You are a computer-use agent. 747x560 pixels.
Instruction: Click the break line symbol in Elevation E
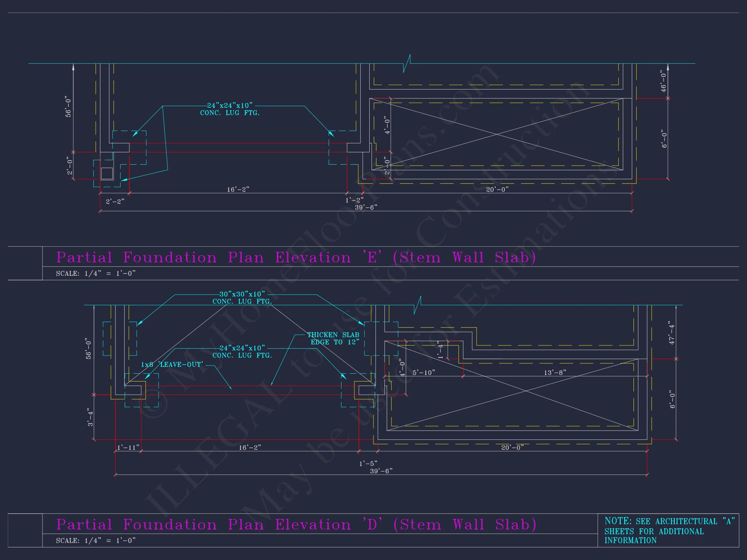[x=407, y=64]
